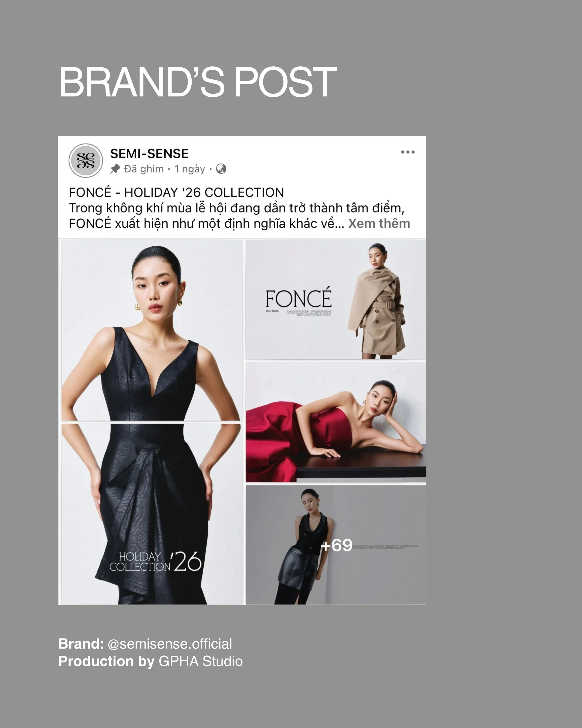Click the small SEMI-SENSE logo beneath FONCÉ
582x728 pixels.
point(272,311)
